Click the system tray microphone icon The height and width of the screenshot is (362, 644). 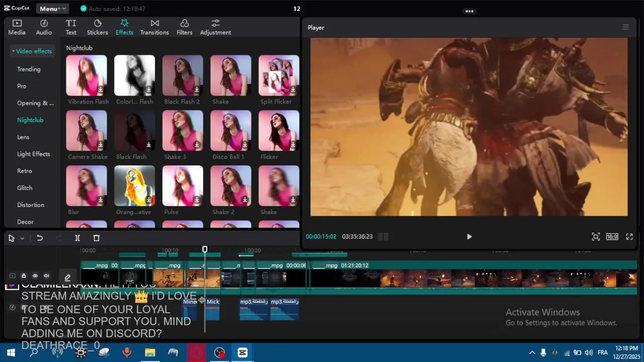point(543,352)
